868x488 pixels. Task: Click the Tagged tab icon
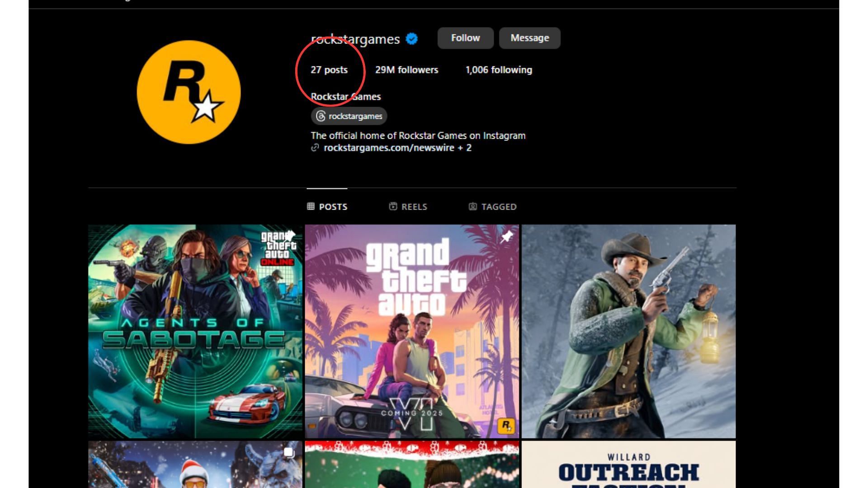pos(472,206)
